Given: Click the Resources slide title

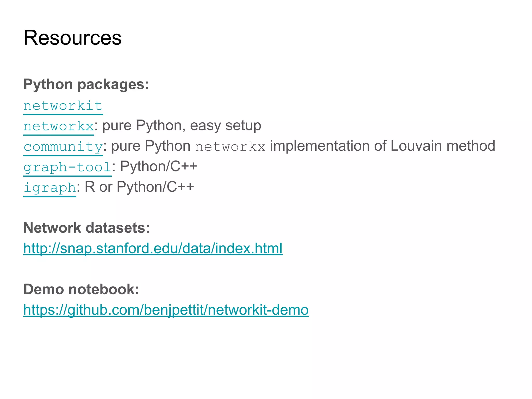Looking at the screenshot, I should point(72,38).
